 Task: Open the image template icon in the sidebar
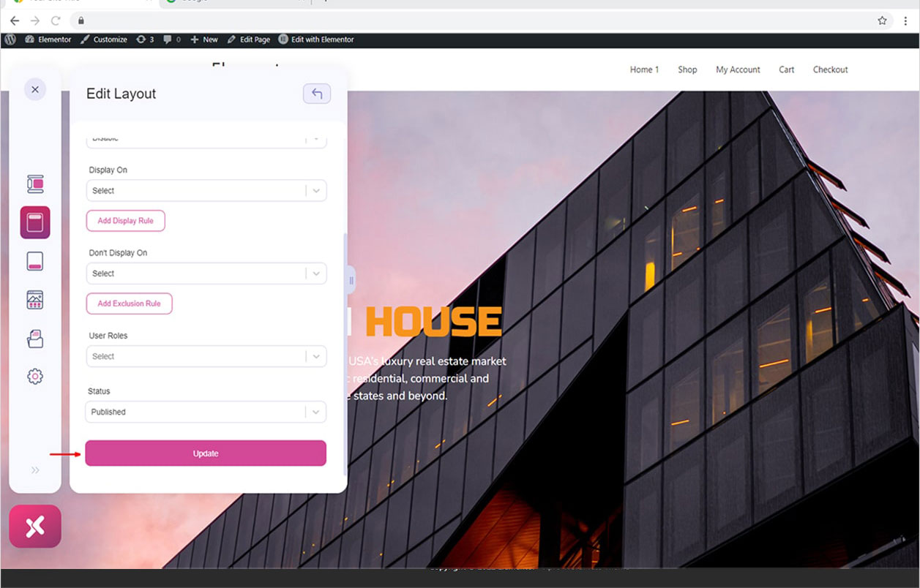[35, 299]
